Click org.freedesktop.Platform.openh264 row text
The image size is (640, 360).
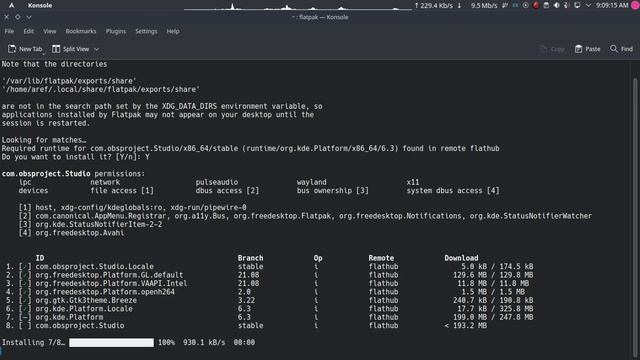pos(105,292)
